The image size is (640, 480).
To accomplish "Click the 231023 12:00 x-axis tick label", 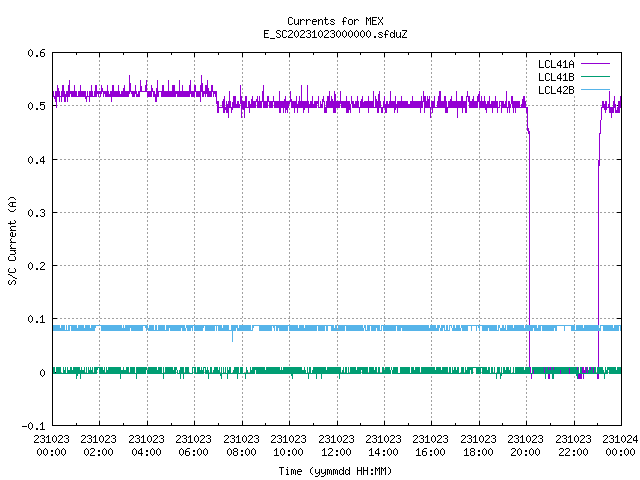I will click(336, 446).
